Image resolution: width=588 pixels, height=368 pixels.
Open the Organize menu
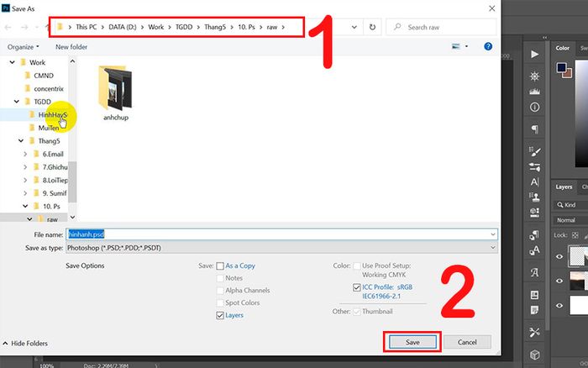coord(24,47)
